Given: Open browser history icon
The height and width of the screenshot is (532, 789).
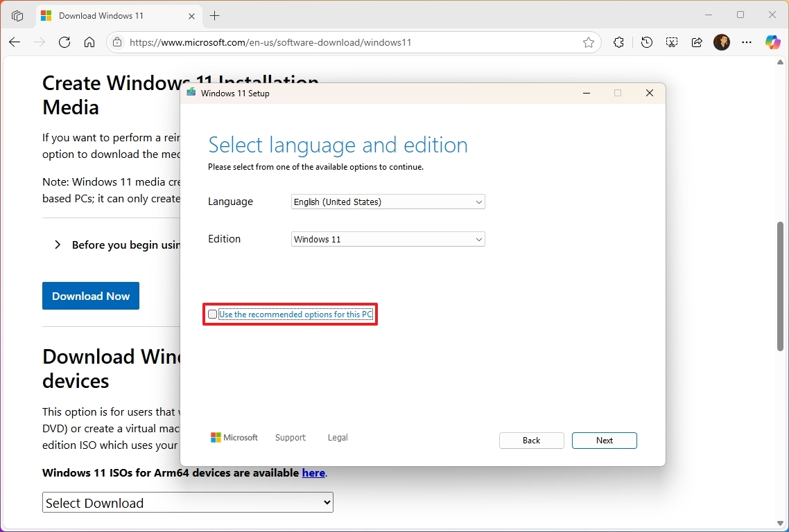Looking at the screenshot, I should (646, 42).
